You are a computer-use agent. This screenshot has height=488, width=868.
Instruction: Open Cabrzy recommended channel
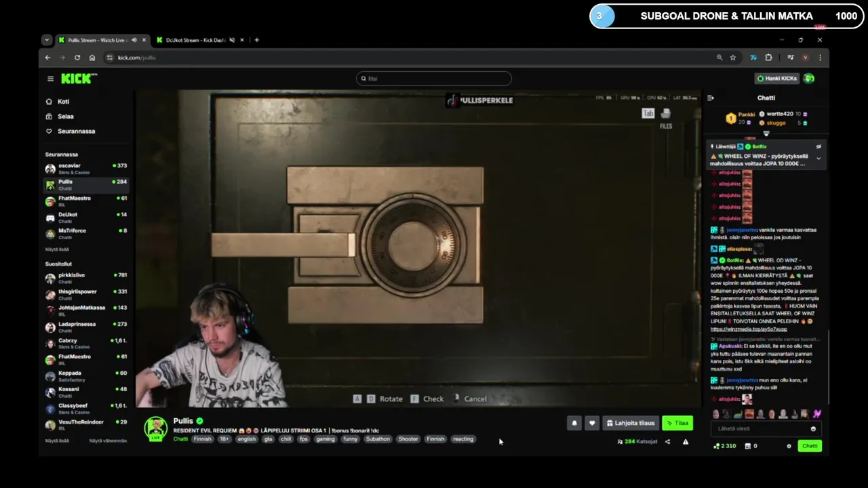86,343
